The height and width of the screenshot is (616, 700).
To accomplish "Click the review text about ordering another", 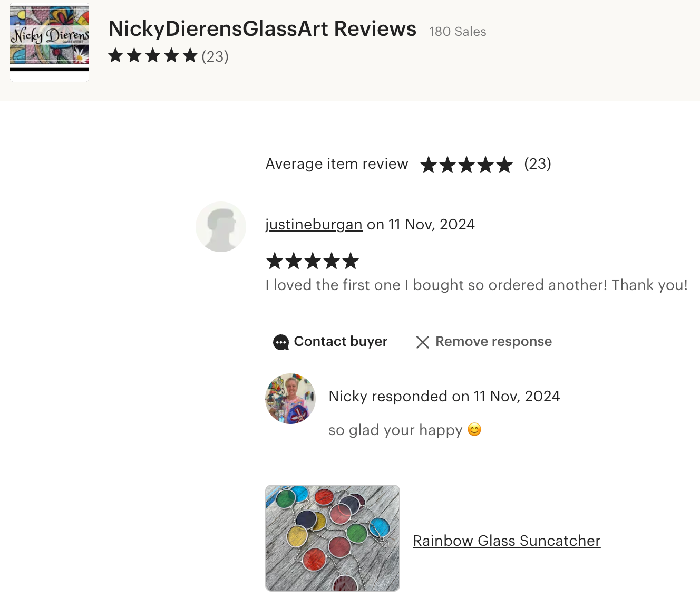I will [477, 285].
